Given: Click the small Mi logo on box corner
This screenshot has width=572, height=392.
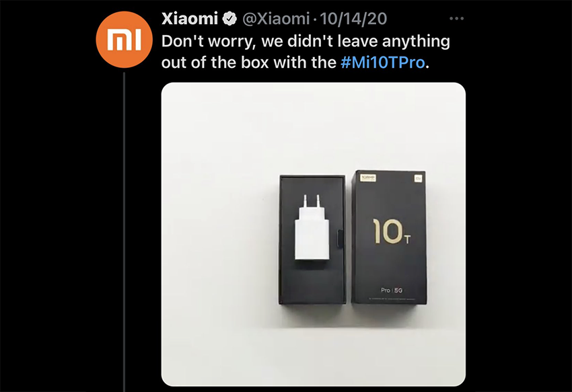Looking at the screenshot, I should (x=418, y=178).
